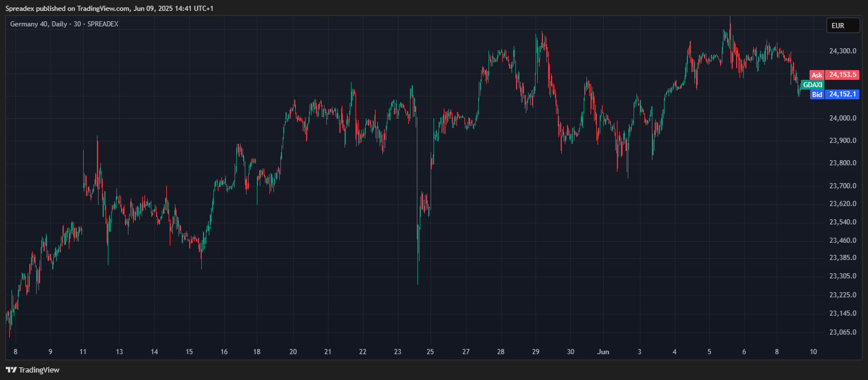Click date 25 on the time axis
This screenshot has width=868, height=380.
pos(431,352)
